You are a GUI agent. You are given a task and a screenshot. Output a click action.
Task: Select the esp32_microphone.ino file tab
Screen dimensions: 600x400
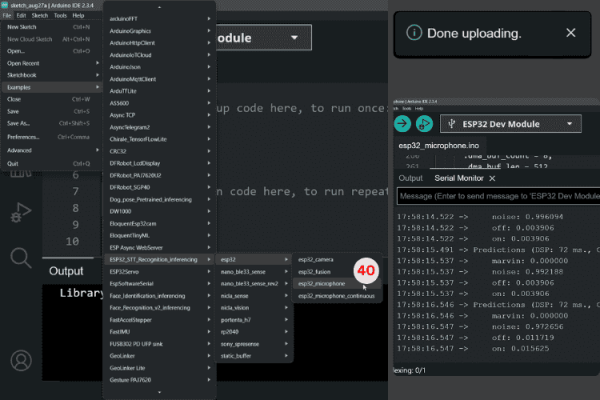pos(441,144)
